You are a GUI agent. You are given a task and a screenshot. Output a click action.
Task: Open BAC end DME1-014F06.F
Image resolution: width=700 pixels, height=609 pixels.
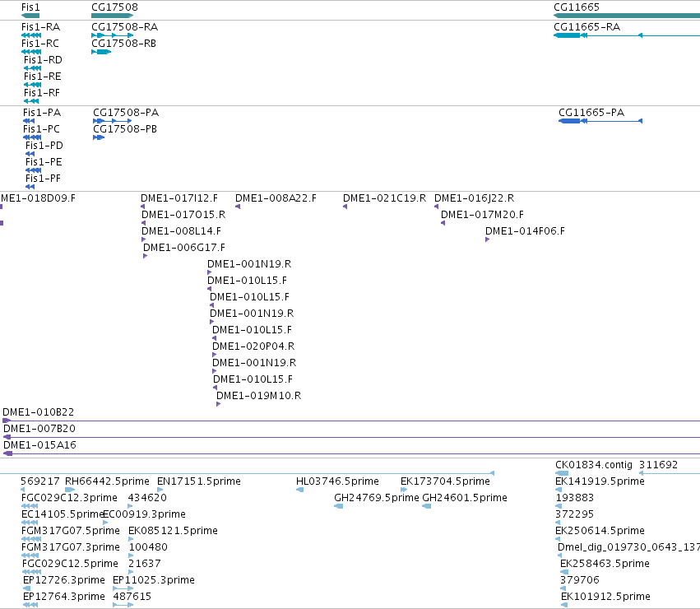click(x=488, y=240)
